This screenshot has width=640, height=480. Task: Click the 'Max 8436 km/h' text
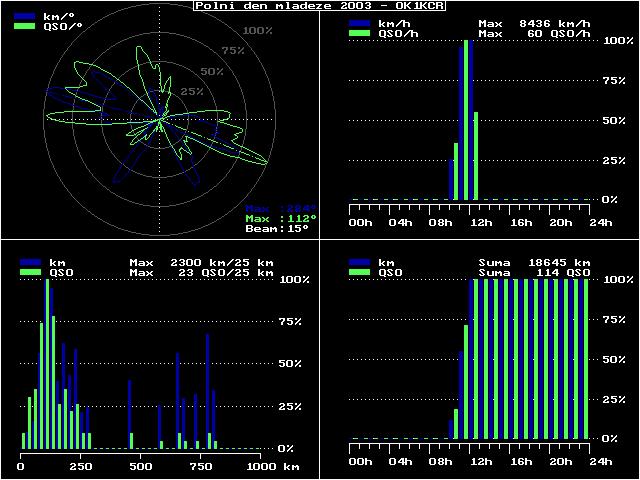pos(535,22)
